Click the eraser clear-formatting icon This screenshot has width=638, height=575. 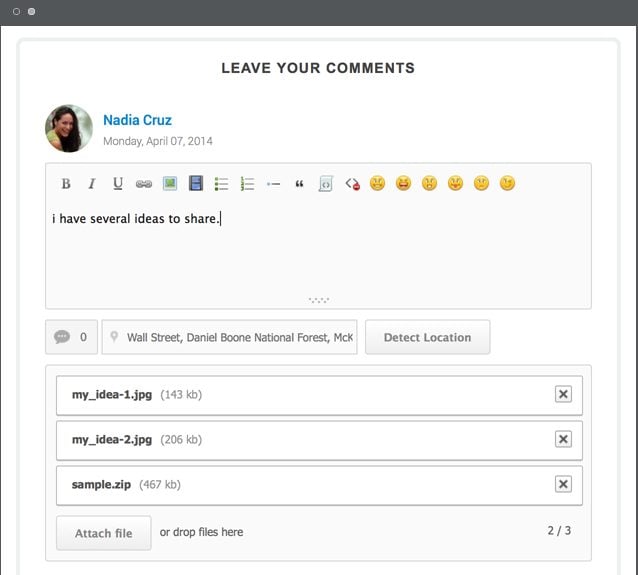click(x=352, y=184)
